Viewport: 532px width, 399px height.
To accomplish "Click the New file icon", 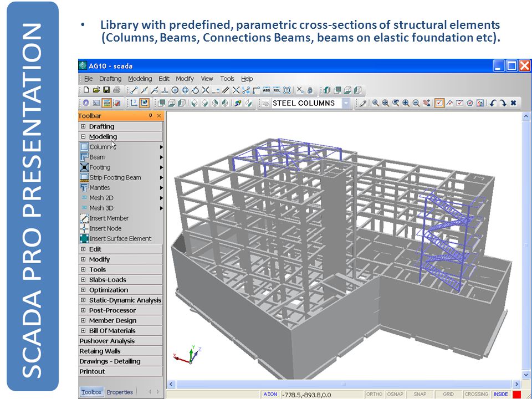I will 86,90.
